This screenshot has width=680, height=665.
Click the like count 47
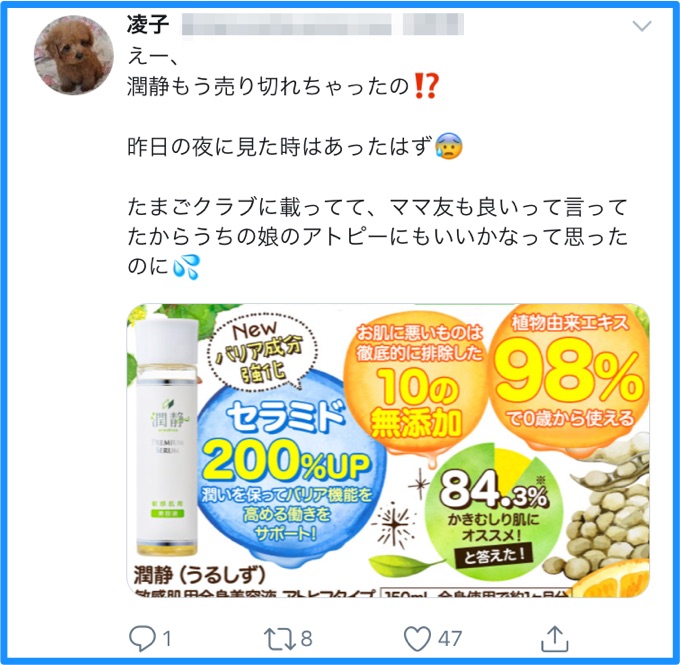450,639
